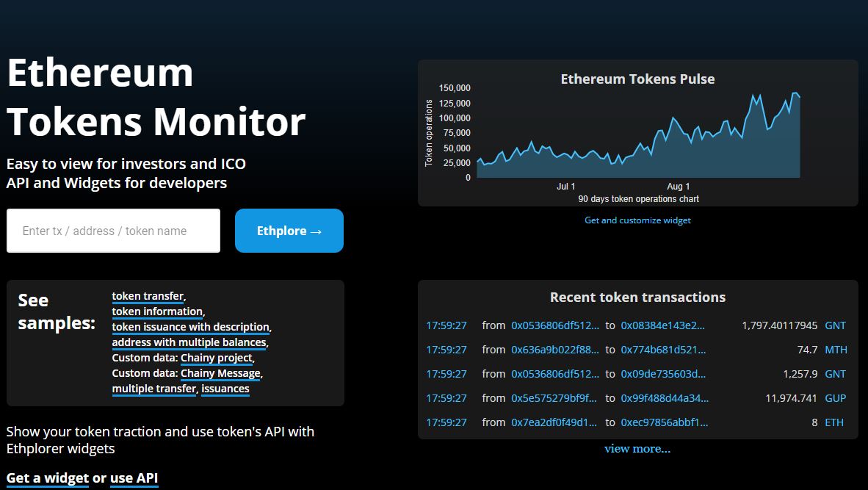Open GNT token in the 1,797.40117945 row
Image resolution: width=868 pixels, height=490 pixels.
[x=836, y=325]
